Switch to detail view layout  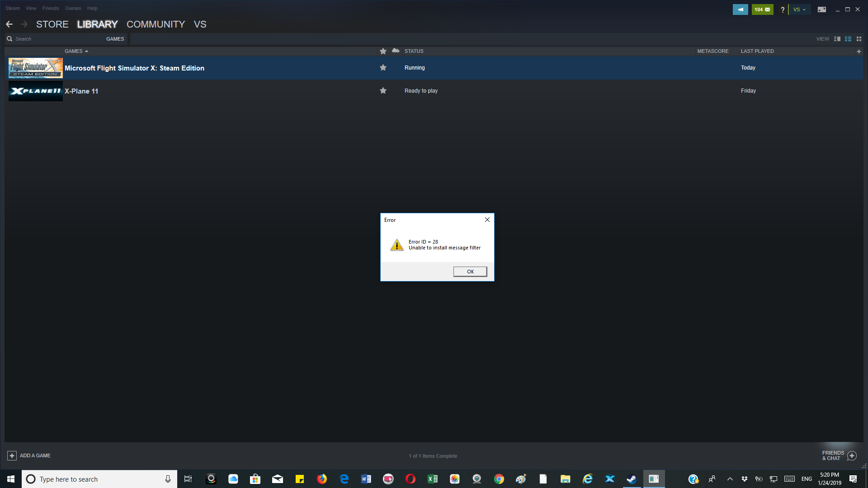[837, 39]
